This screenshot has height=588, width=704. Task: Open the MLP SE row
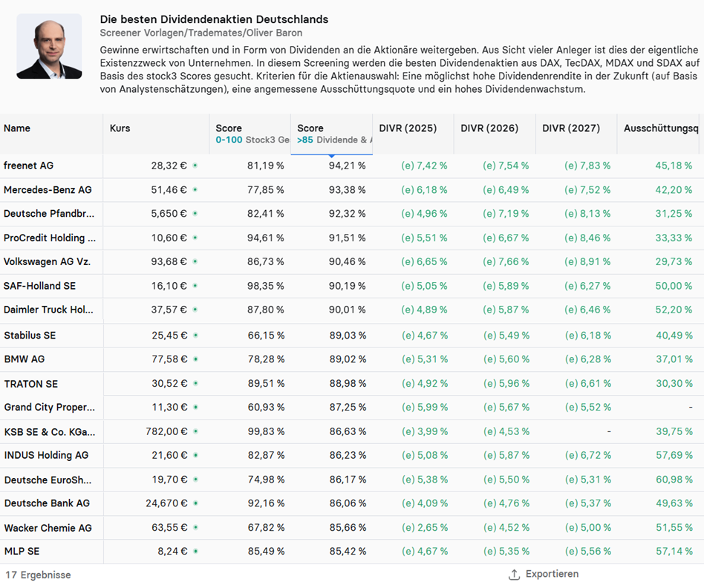click(x=352, y=551)
